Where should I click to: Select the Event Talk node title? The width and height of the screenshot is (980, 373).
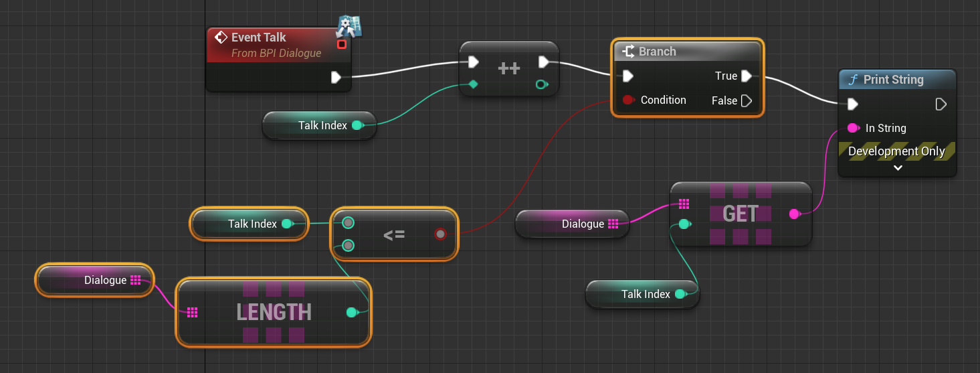pos(259,38)
